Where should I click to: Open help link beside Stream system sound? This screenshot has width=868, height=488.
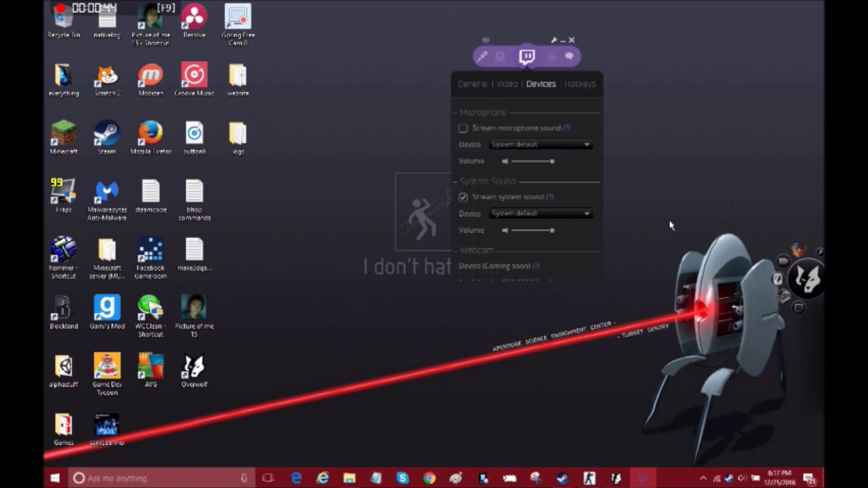(550, 197)
